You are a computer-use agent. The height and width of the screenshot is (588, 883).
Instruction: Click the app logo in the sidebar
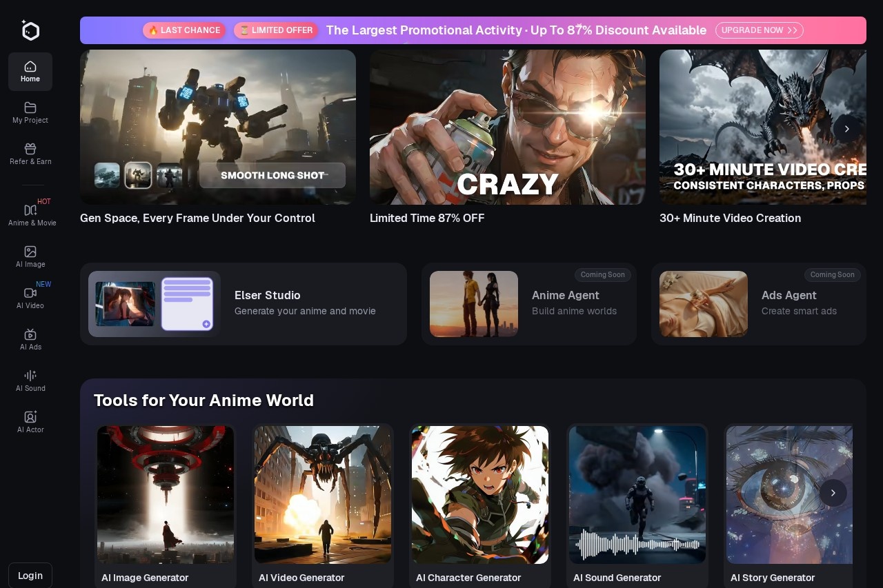click(x=30, y=30)
